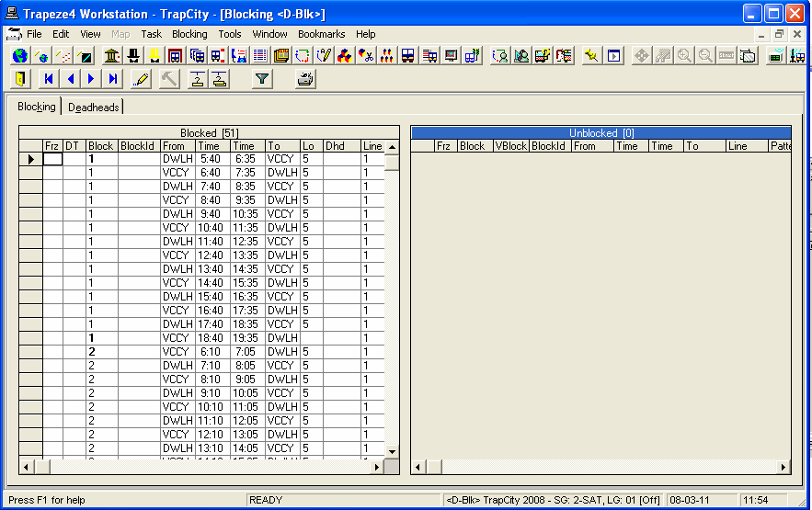Click the printer icon in the toolbar

tap(305, 79)
